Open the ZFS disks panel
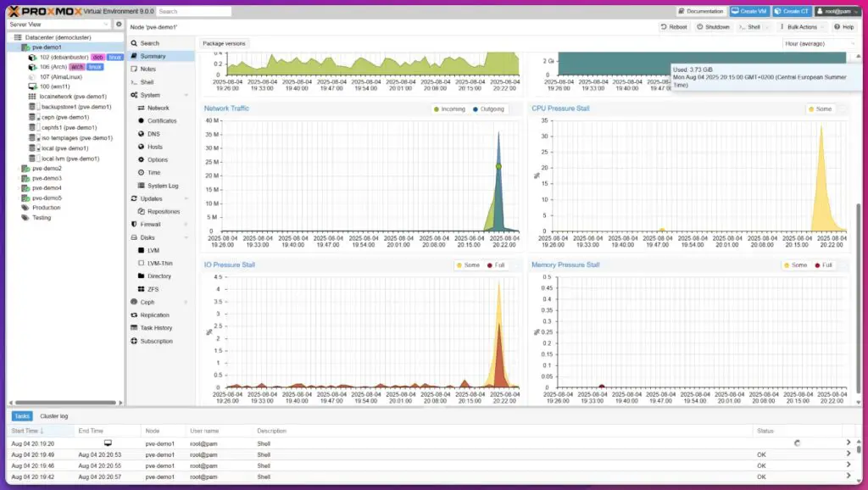This screenshot has width=868, height=490. click(x=155, y=288)
